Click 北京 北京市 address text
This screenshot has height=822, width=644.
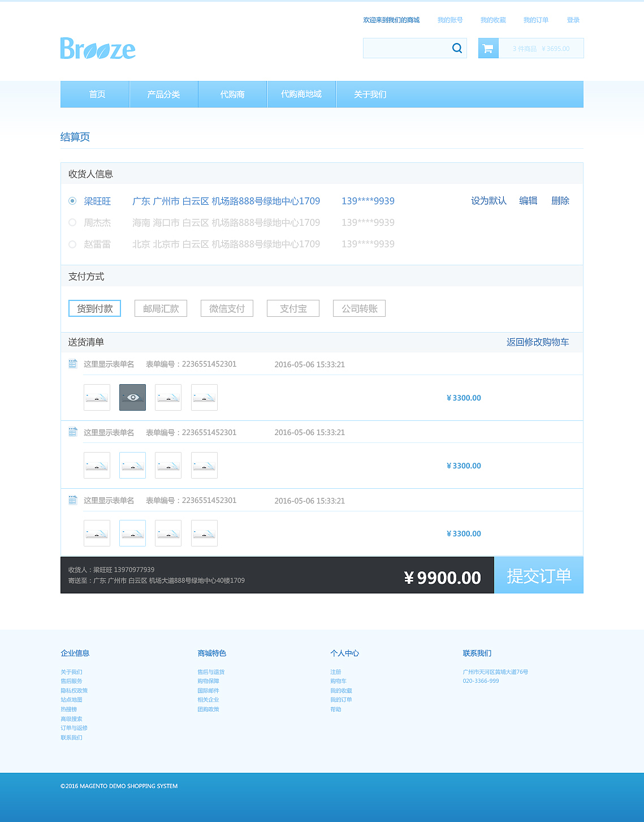[226, 244]
